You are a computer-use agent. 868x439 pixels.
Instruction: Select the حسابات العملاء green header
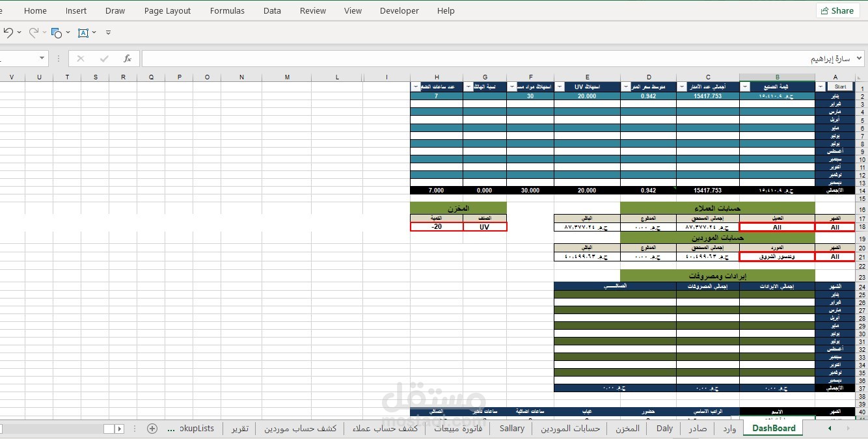(x=717, y=208)
